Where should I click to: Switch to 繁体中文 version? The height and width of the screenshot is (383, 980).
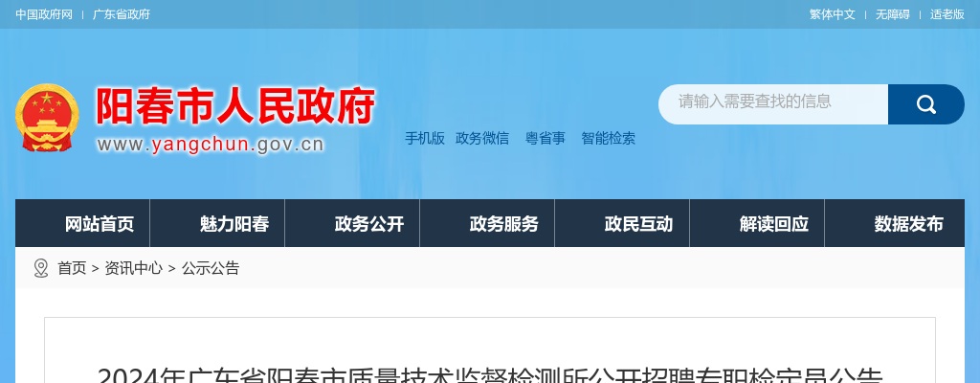832,14
